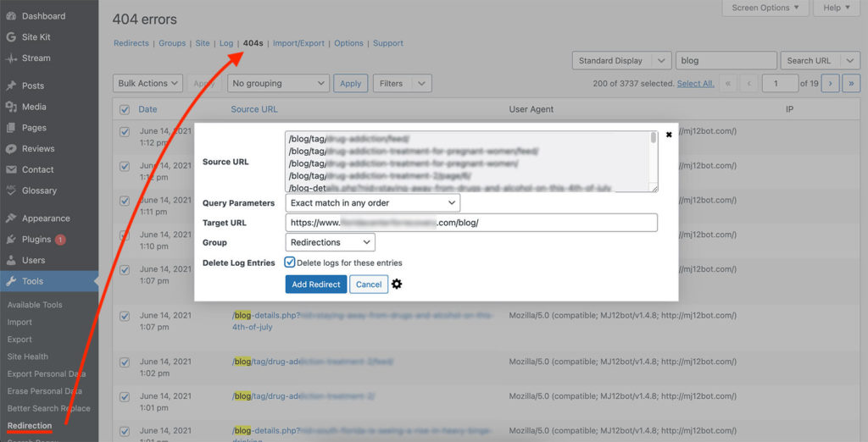
Task: Sort by Source URL column header
Action: (254, 109)
